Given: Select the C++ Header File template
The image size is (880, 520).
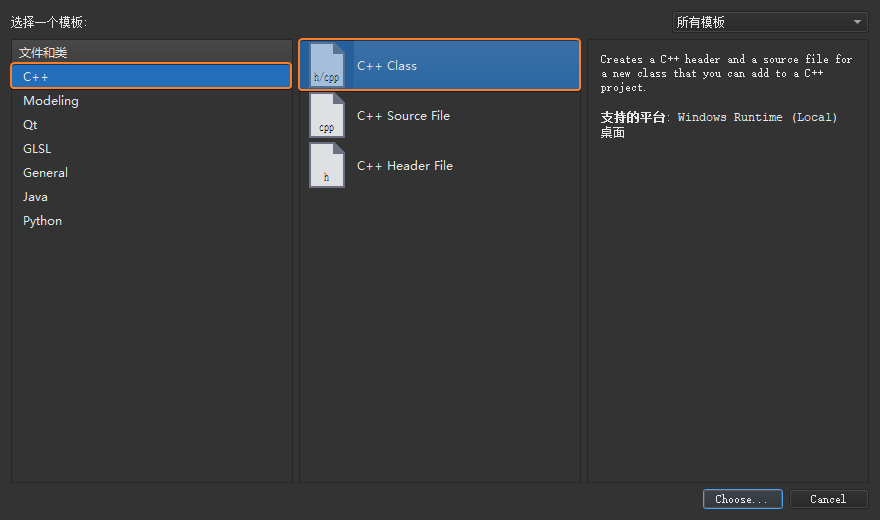Looking at the screenshot, I should (439, 165).
